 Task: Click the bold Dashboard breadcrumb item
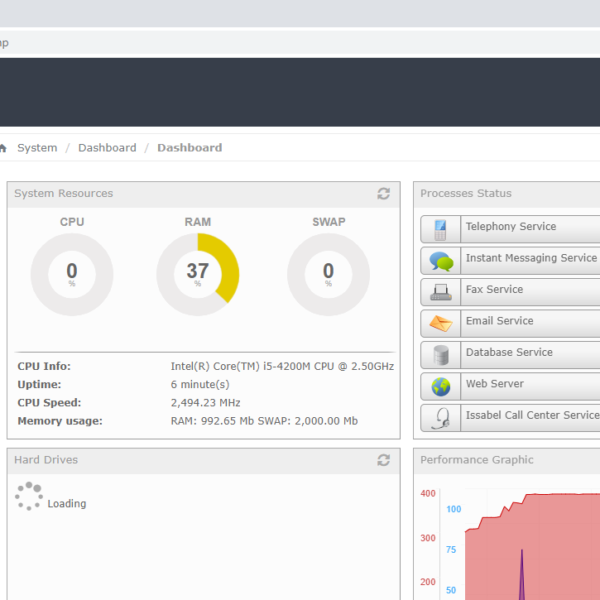click(189, 148)
